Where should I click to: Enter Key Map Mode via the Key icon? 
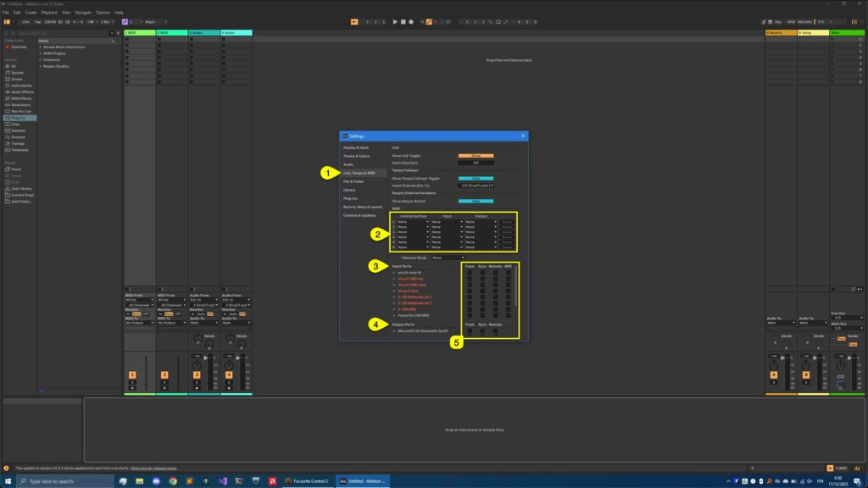777,21
